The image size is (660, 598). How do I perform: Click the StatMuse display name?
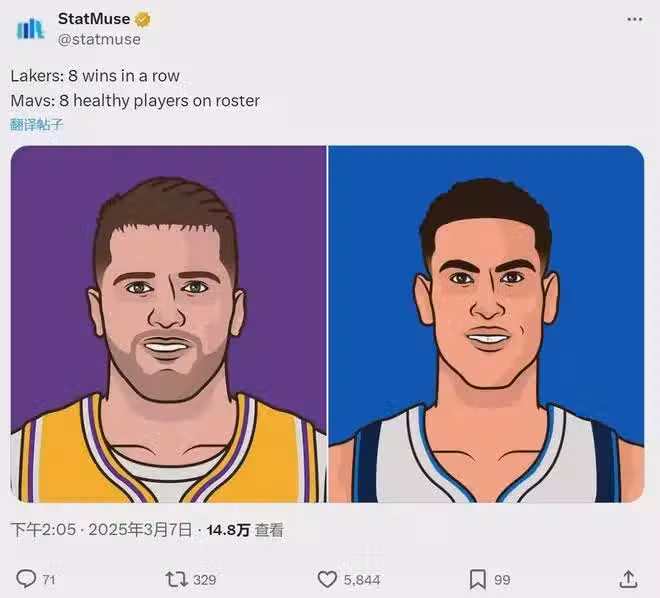[x=94, y=19]
